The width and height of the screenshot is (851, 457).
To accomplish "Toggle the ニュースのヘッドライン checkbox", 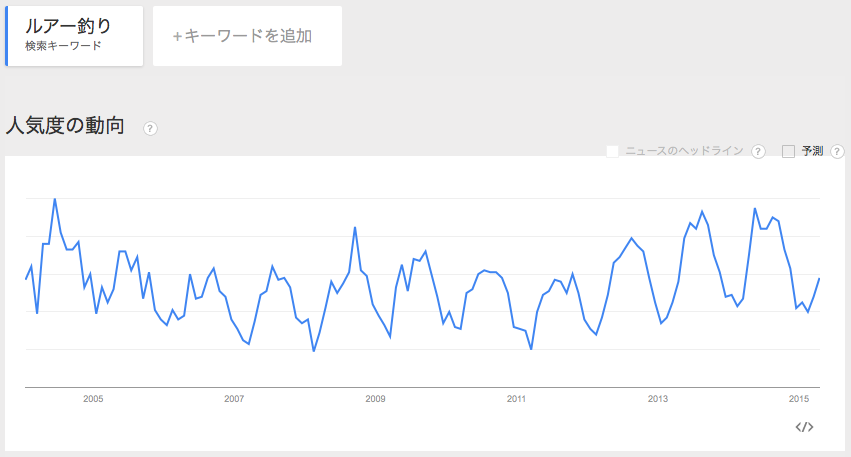I will pyautogui.click(x=612, y=151).
